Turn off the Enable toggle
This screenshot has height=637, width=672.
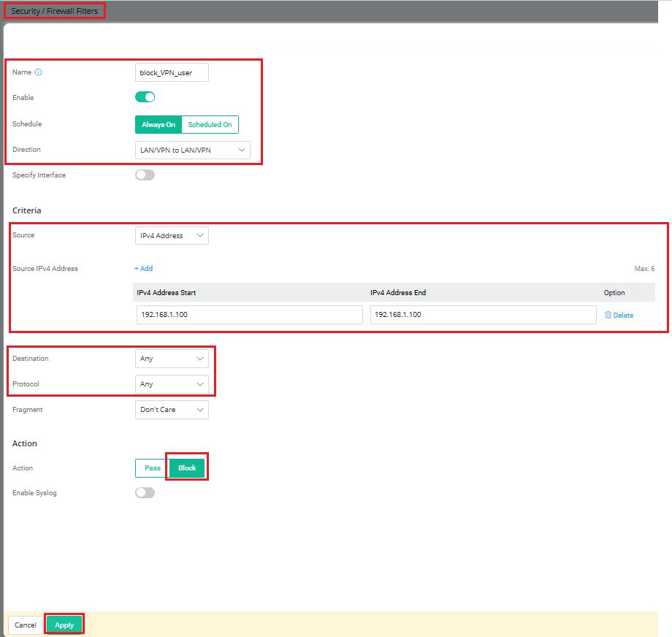click(x=145, y=97)
